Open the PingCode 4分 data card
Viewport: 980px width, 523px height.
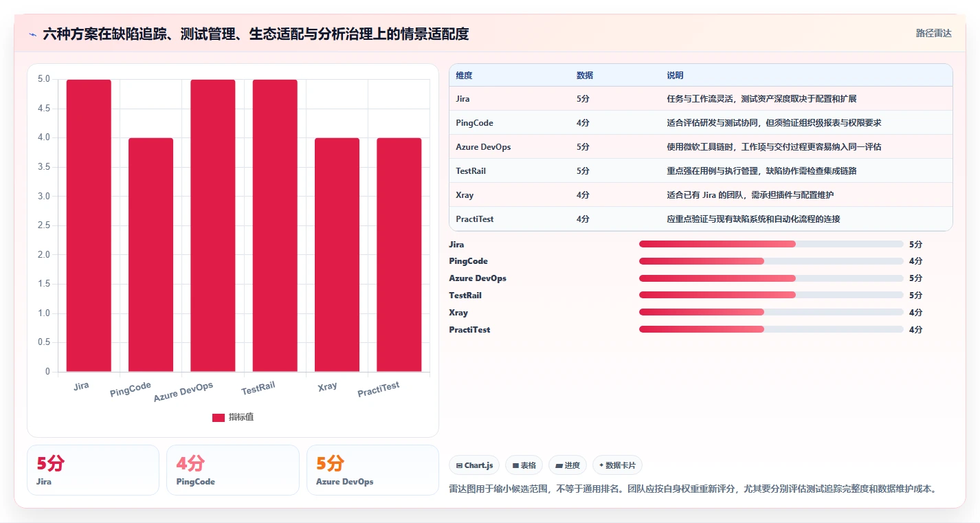(x=233, y=470)
